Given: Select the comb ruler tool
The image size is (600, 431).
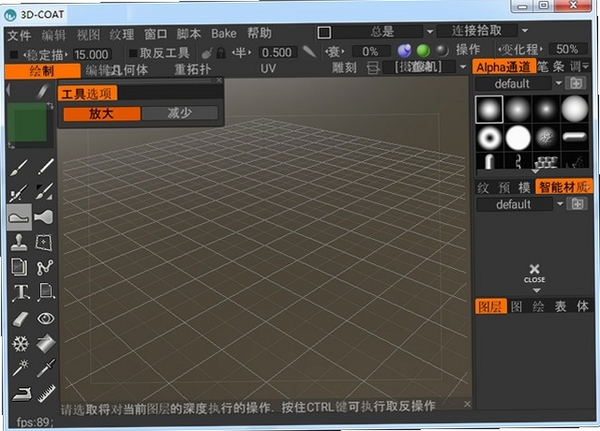Looking at the screenshot, I should click(46, 393).
